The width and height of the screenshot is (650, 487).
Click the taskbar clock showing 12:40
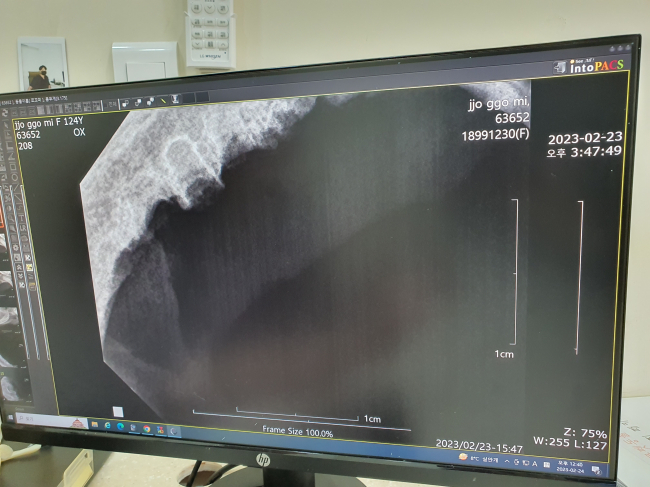pyautogui.click(x=570, y=466)
